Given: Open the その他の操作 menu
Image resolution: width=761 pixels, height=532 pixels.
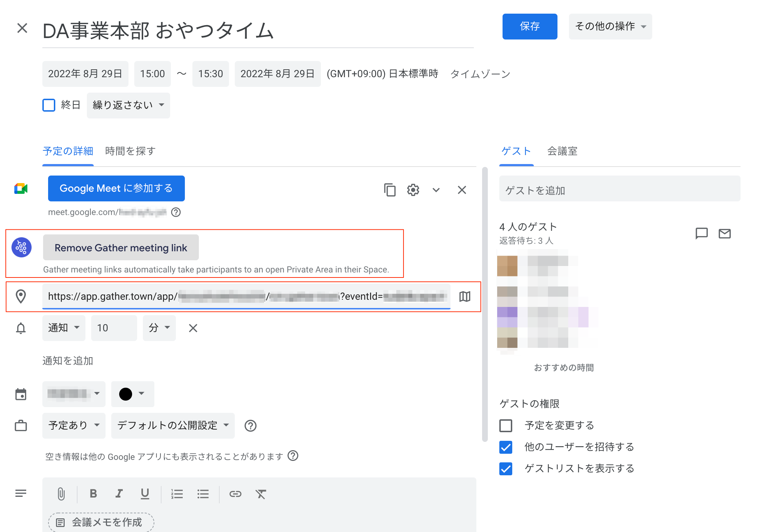Looking at the screenshot, I should [610, 26].
